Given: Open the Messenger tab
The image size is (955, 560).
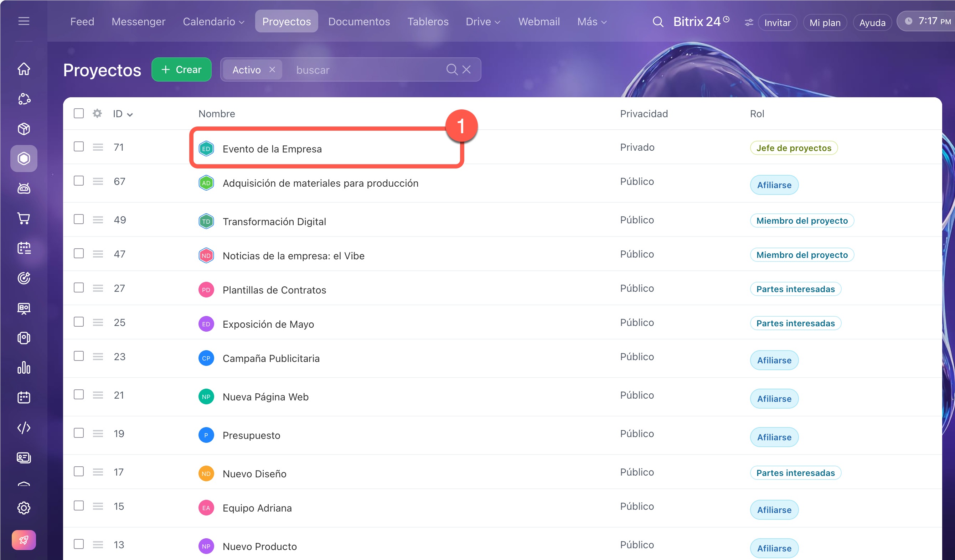Looking at the screenshot, I should (138, 22).
